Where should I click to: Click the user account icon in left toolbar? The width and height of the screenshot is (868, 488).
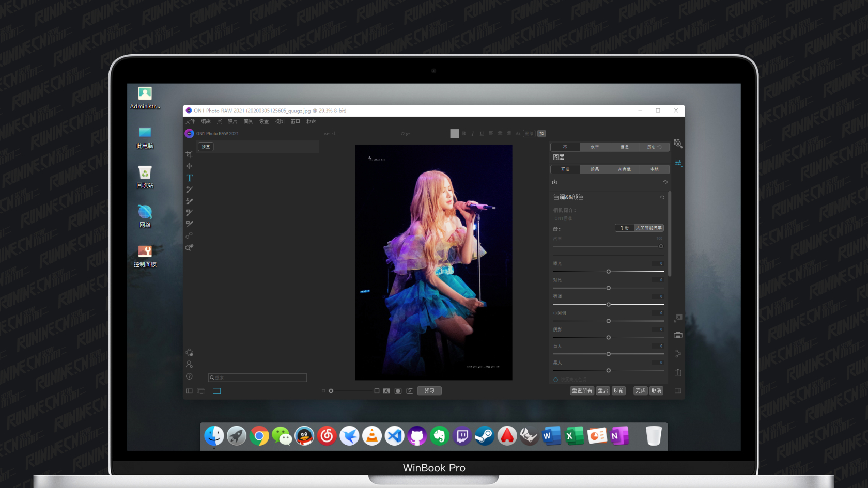tap(189, 364)
